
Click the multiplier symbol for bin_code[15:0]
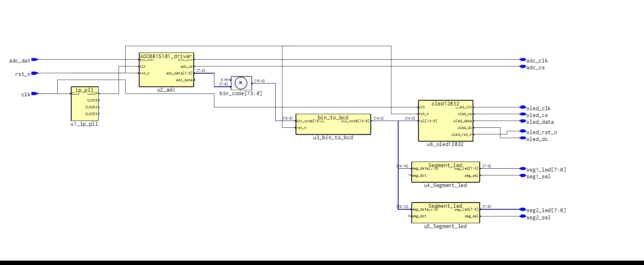[241, 83]
